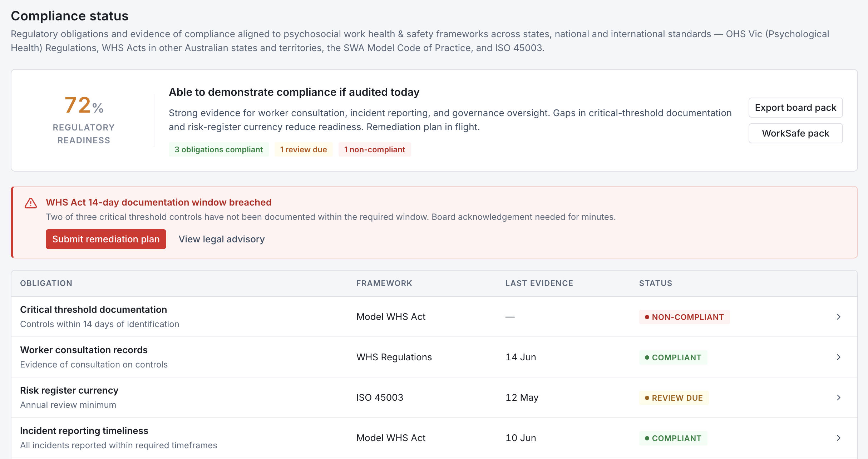Click Able to demonstrate compliance heading
868x459 pixels.
click(x=294, y=92)
